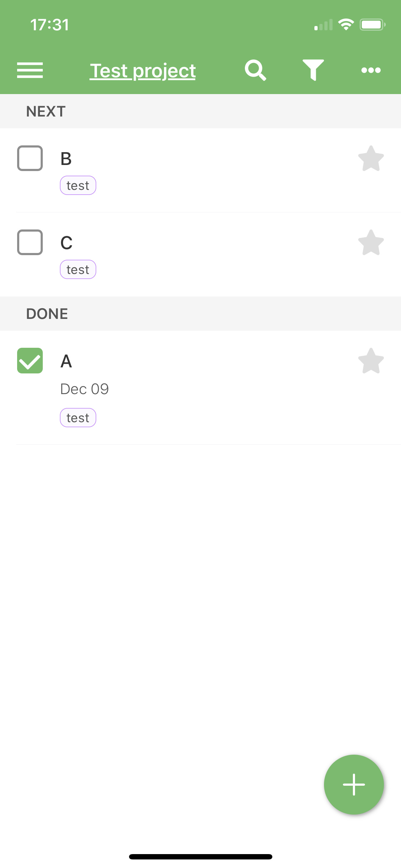Screen dimensions: 401x868
Task: Tap the Wi-Fi status bar icon
Action: click(x=346, y=25)
